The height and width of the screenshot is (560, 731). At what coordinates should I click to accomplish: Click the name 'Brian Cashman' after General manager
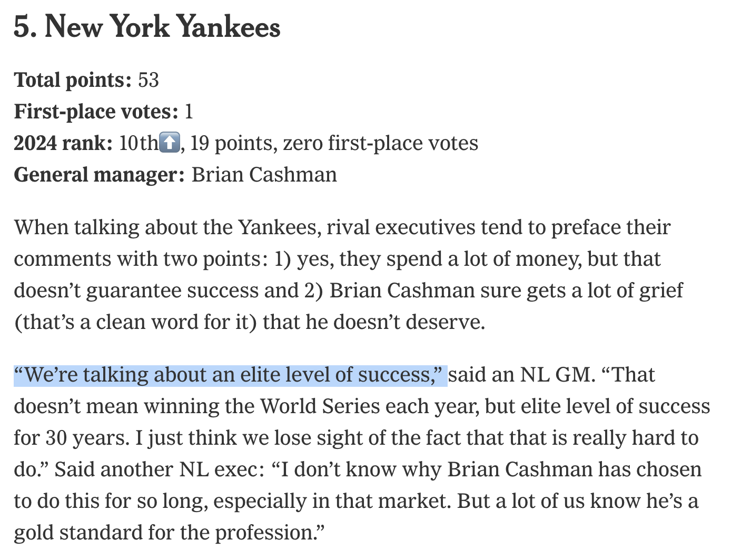click(x=264, y=175)
